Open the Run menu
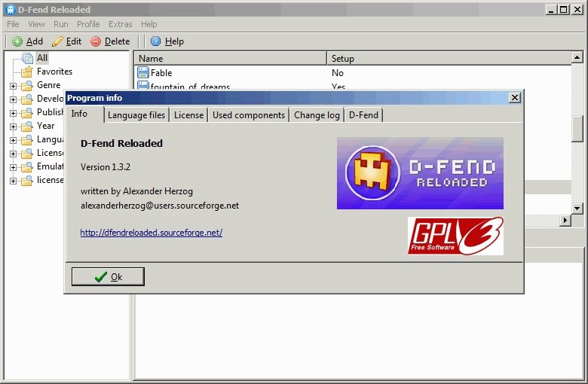 pyautogui.click(x=61, y=24)
